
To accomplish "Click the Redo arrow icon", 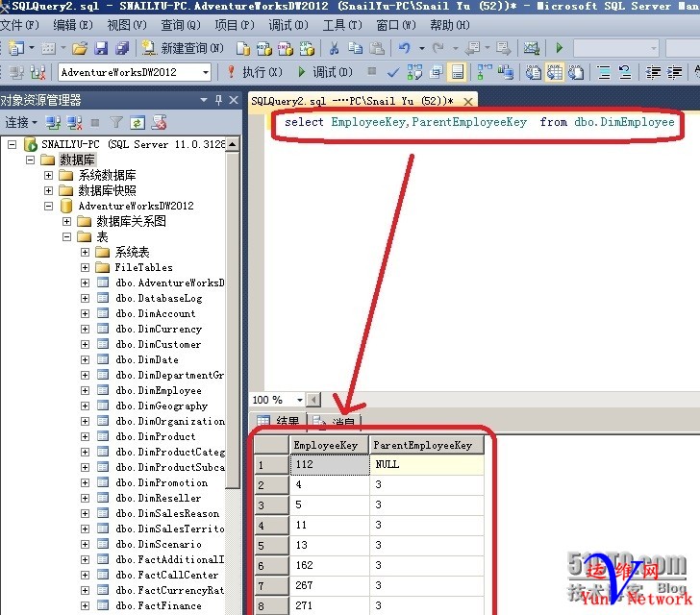I will point(438,48).
